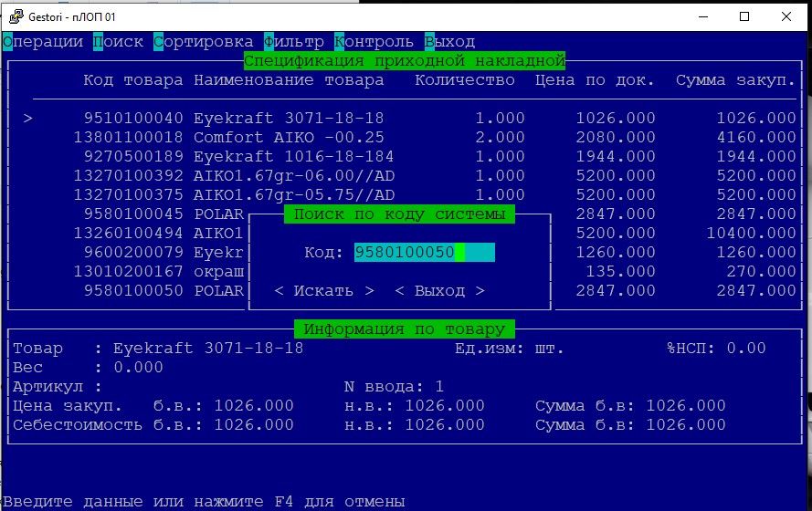The image size is (812, 511).
Task: Click Eyekraft 3071-18-18 in the table
Action: tap(289, 118)
